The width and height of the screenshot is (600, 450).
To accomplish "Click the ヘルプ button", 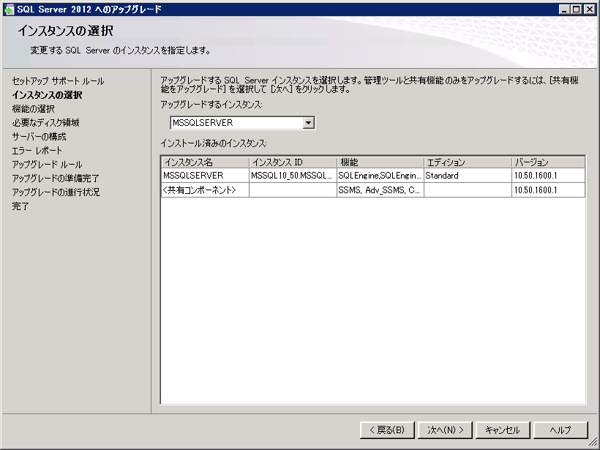I will pyautogui.click(x=561, y=430).
